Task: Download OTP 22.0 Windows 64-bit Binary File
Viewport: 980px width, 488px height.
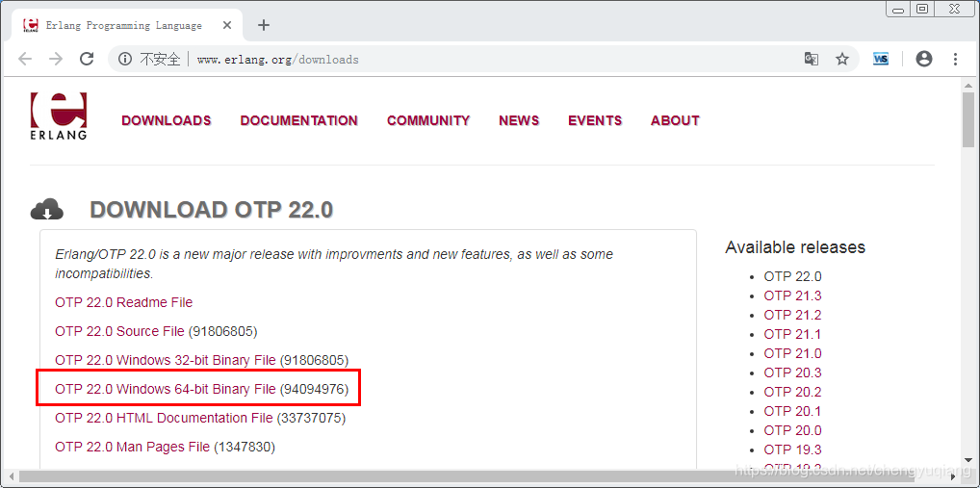Action: pyautogui.click(x=165, y=389)
